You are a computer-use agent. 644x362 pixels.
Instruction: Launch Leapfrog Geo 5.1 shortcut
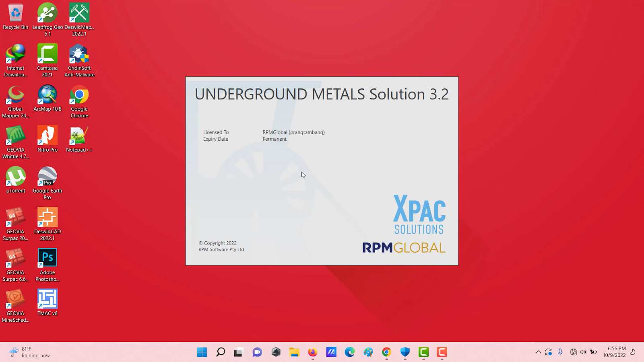pos(47,19)
